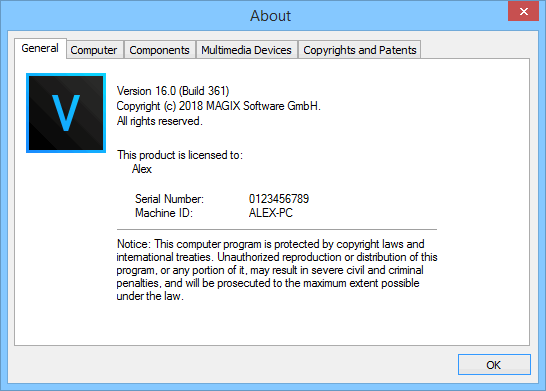Select the Multimedia Devices tab

(246, 50)
